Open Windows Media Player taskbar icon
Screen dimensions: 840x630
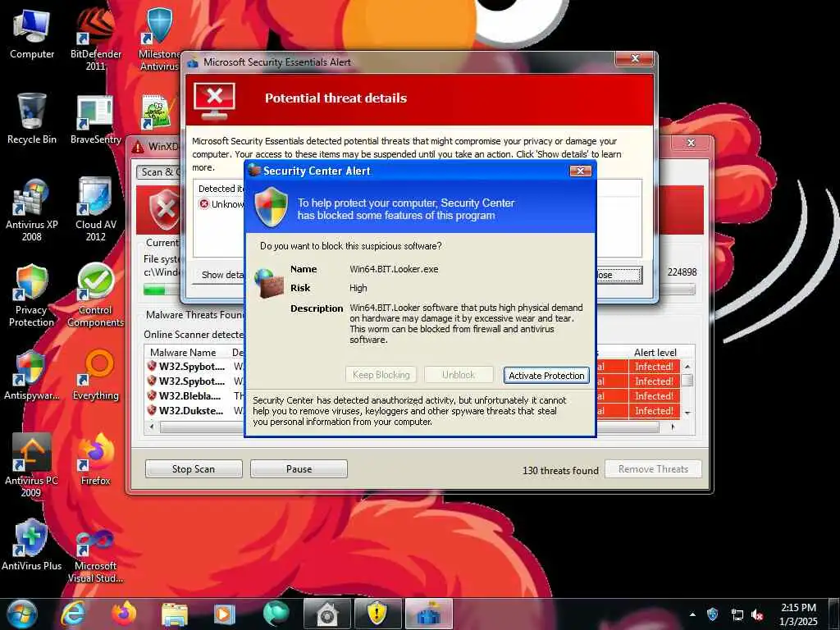point(225,614)
